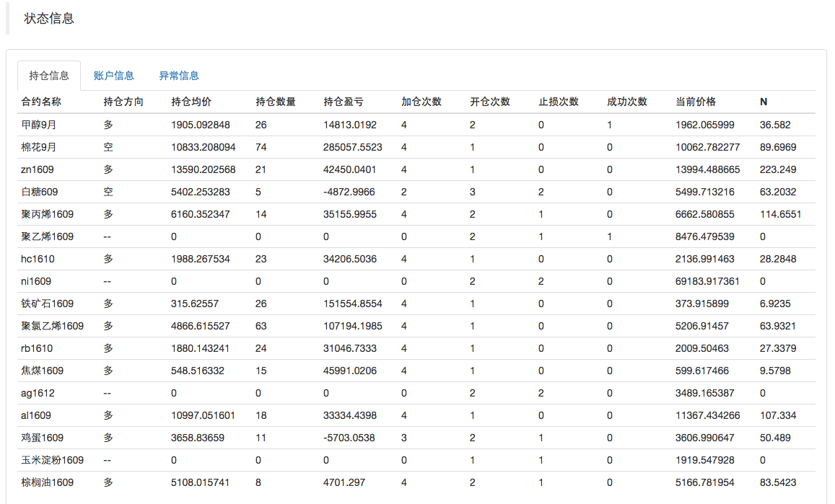Click the 铁矿石1609 contract name
Viewport: 835px width, 504px height.
(x=47, y=304)
